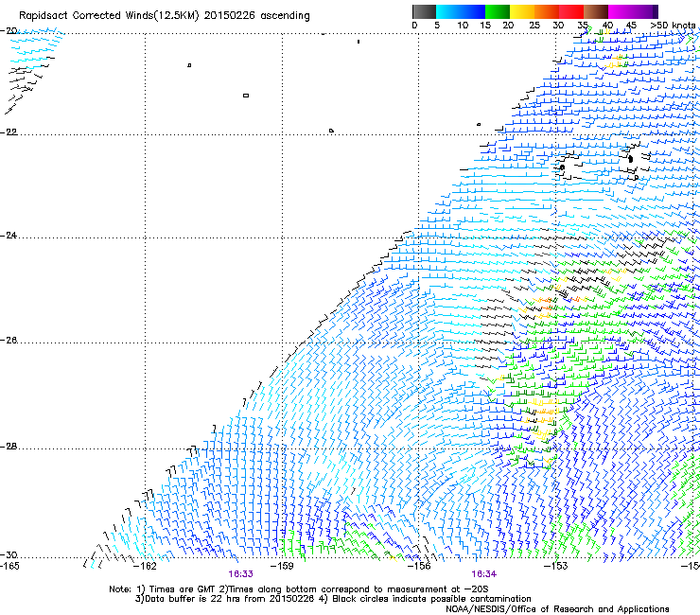Click the yellow 20-25 knots color segment
This screenshot has height=615, width=700.
coord(522,11)
